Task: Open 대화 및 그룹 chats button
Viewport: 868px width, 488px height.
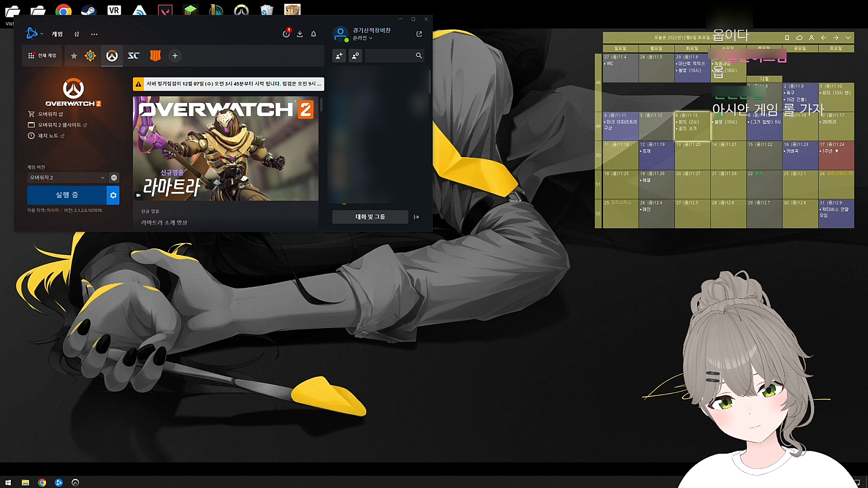Action: tap(370, 217)
